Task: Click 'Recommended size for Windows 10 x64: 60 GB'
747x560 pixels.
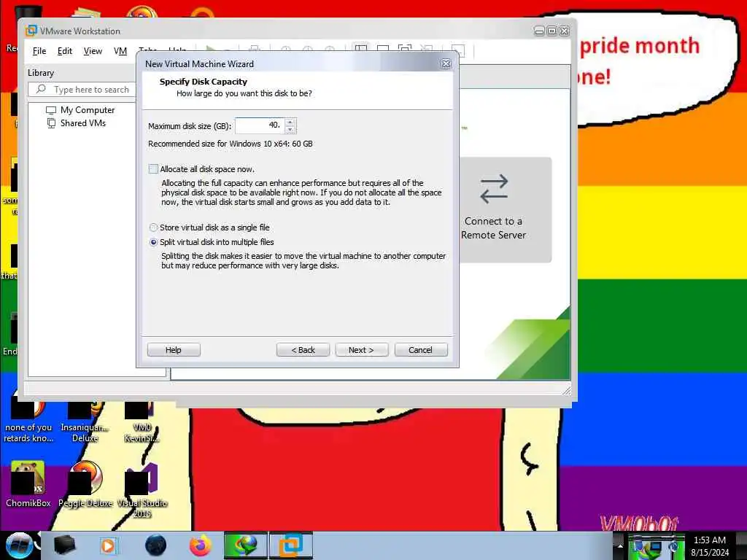Action: pos(231,144)
